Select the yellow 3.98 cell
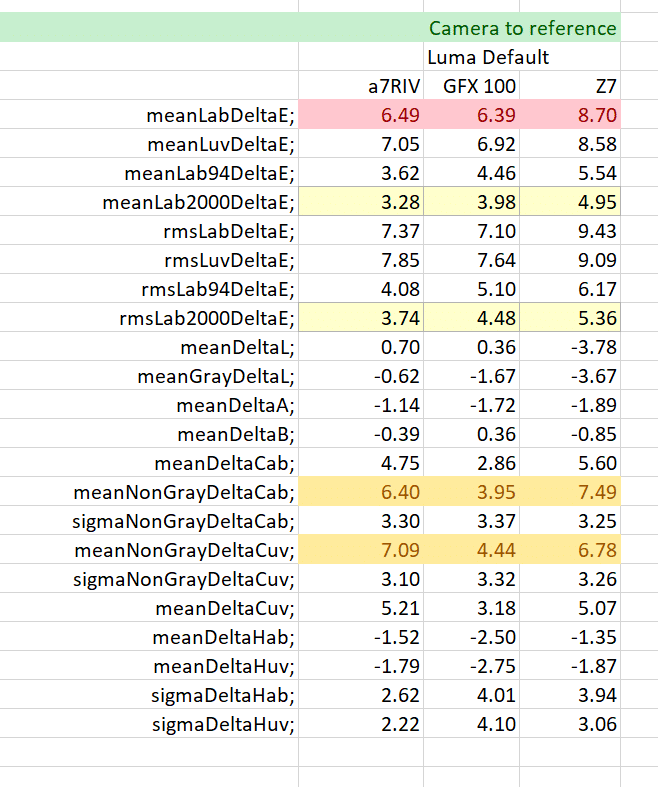 pos(472,202)
